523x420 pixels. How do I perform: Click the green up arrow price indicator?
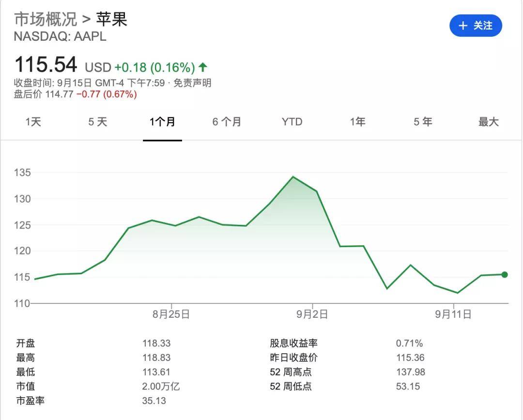(203, 67)
